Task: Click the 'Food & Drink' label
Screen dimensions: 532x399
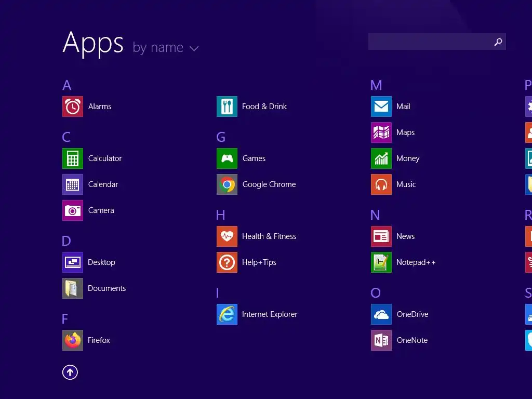Action: tap(264, 107)
